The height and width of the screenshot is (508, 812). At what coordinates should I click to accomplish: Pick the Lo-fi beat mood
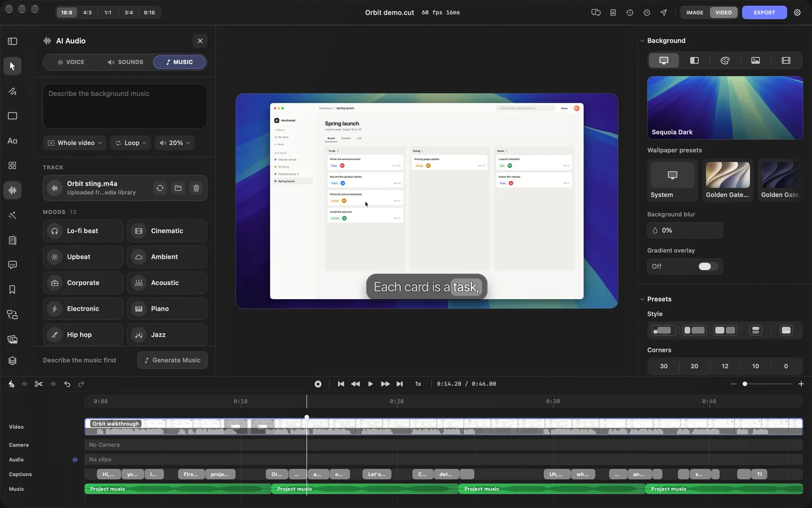(x=83, y=231)
